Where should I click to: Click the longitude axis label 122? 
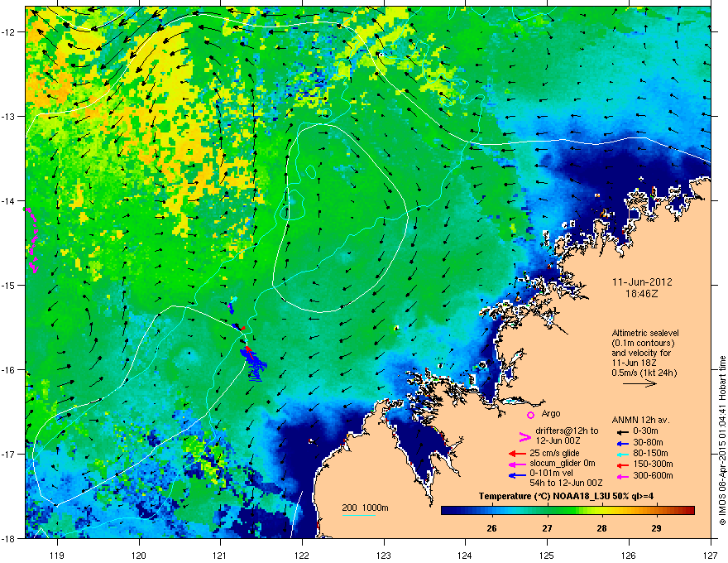[x=302, y=555]
